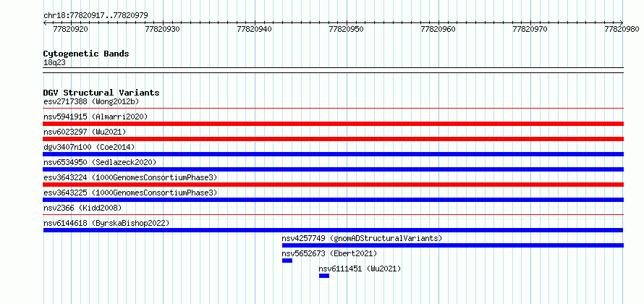Click the chr18:77820917..77820979 region label
This screenshot has height=304, width=644.
96,16
